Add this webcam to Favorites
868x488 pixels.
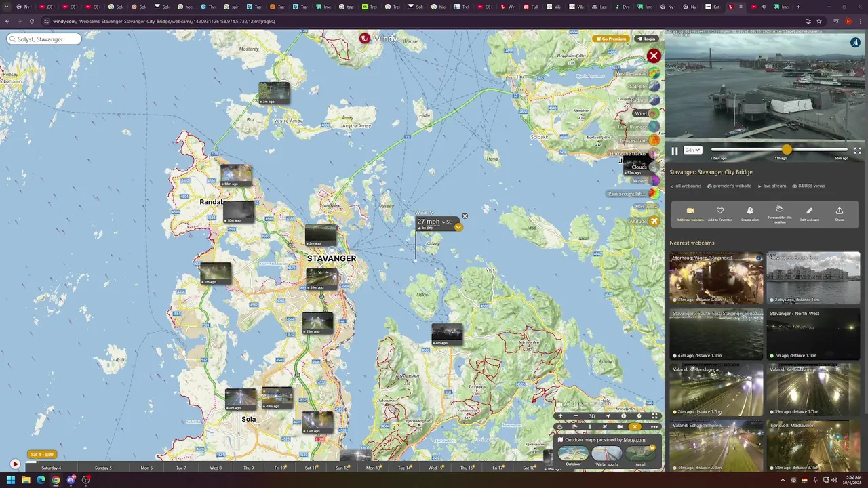(x=720, y=214)
